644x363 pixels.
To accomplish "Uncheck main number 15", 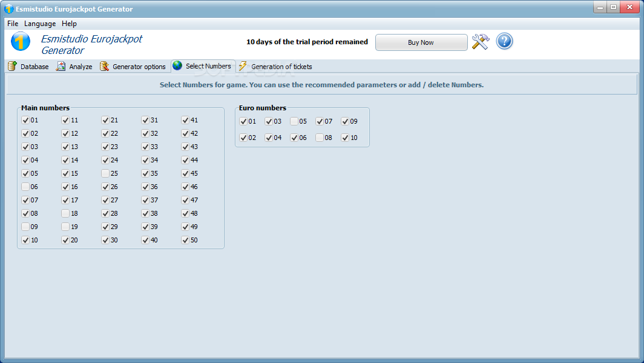I will point(65,173).
